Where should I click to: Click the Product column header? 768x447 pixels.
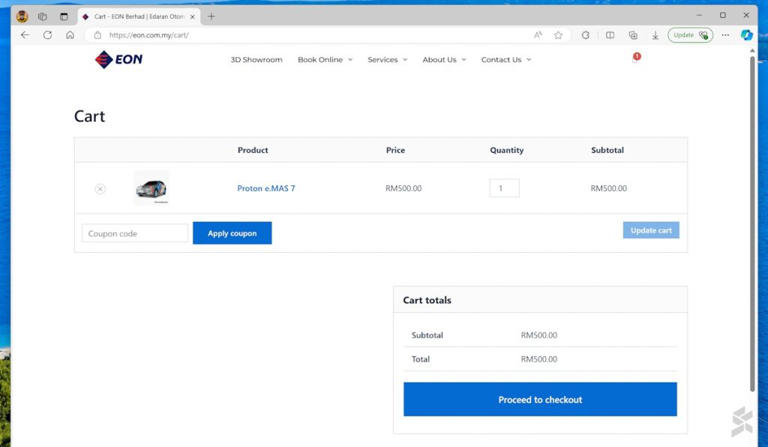click(253, 150)
